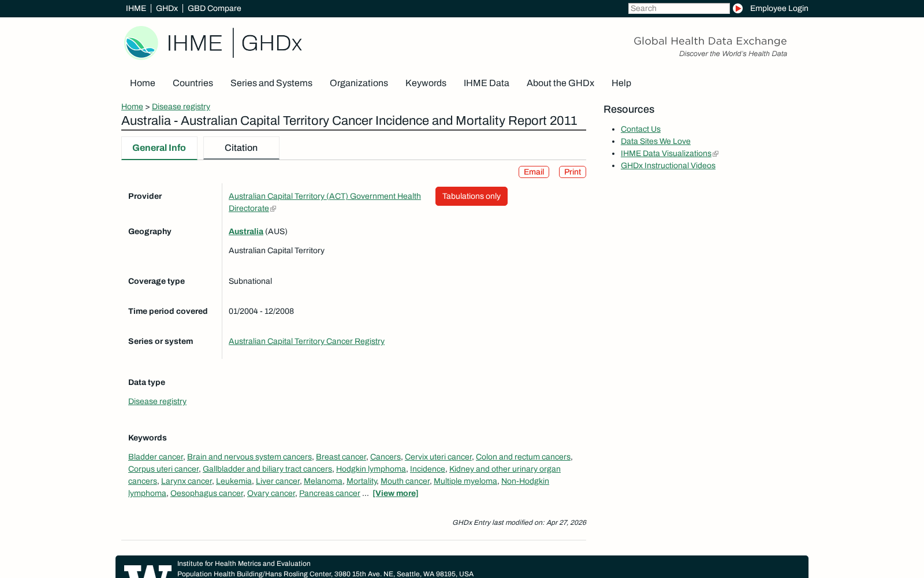Open the GHDx link in top bar
924x578 pixels.
(167, 8)
